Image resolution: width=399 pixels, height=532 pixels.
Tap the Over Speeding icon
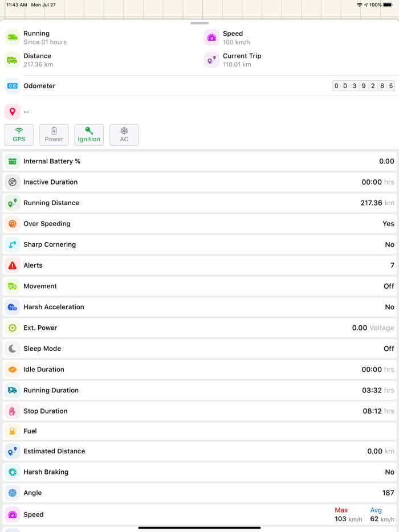coord(13,224)
